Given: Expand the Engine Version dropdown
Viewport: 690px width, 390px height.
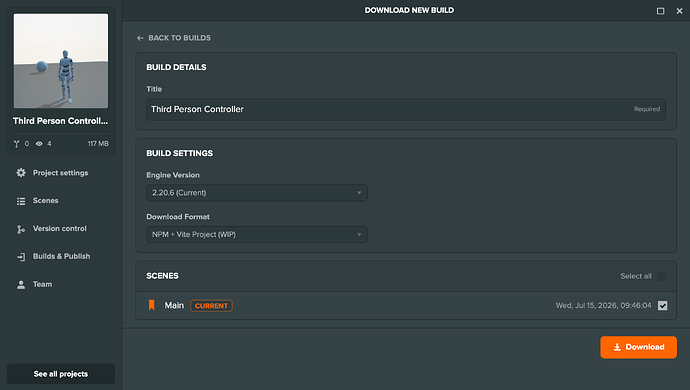Looking at the screenshot, I should pos(257,193).
